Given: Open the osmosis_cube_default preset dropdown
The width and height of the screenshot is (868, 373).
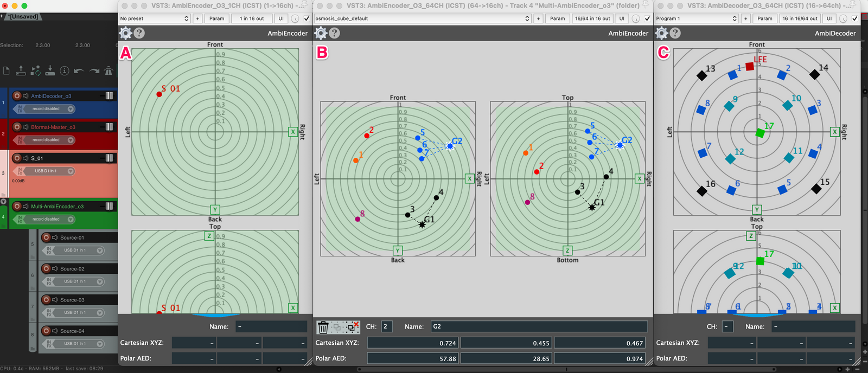Looking at the screenshot, I should [x=423, y=18].
